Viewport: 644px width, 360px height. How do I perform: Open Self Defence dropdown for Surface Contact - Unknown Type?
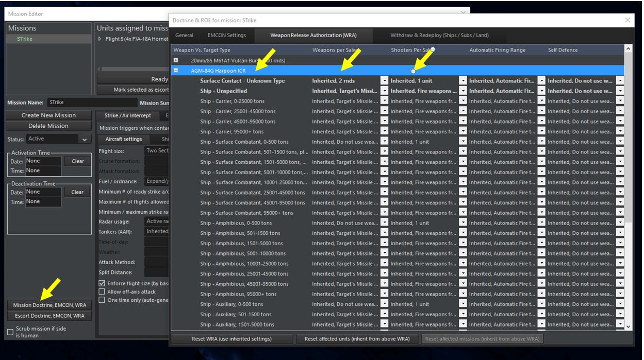point(620,81)
